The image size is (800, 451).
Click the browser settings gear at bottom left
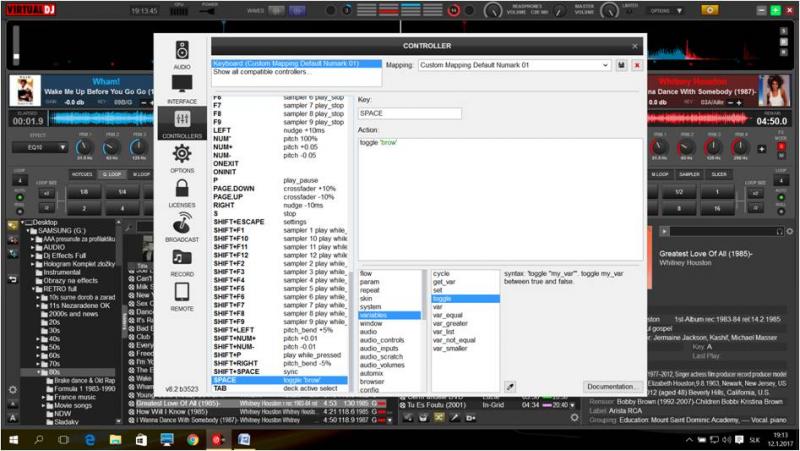pyautogui.click(x=13, y=390)
